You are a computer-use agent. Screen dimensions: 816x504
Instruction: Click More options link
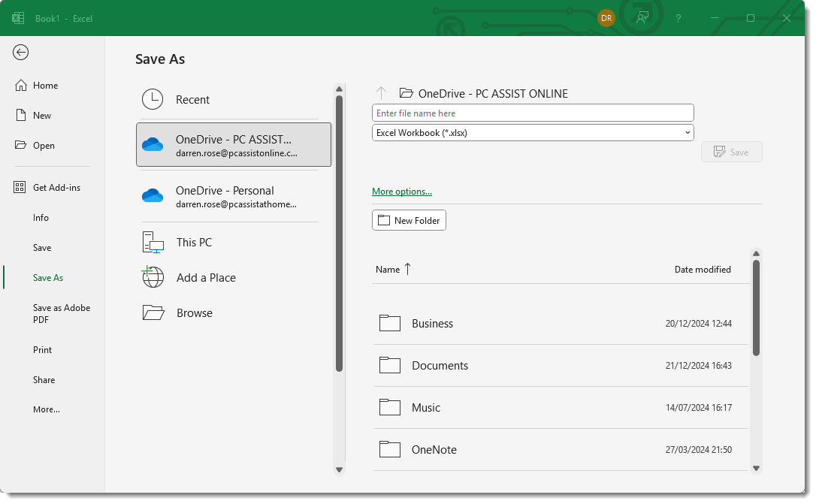pos(401,192)
